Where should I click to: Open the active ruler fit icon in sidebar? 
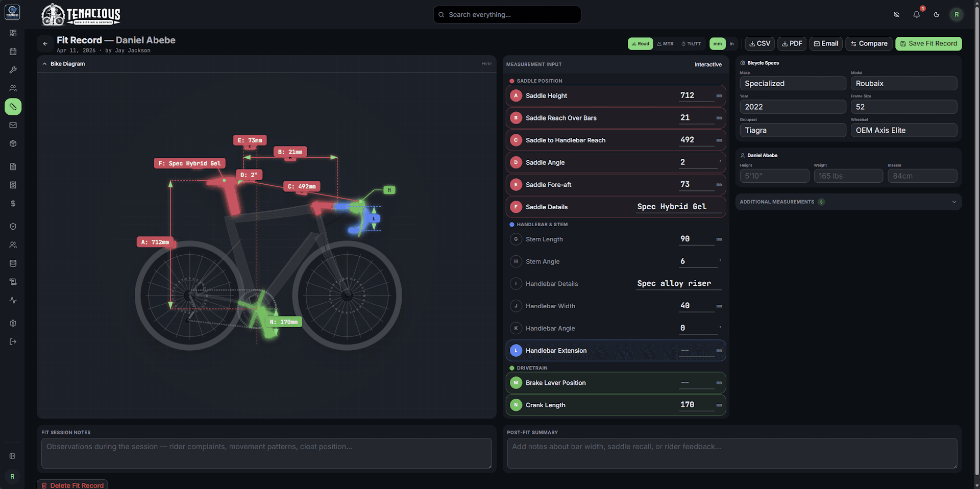click(x=13, y=107)
